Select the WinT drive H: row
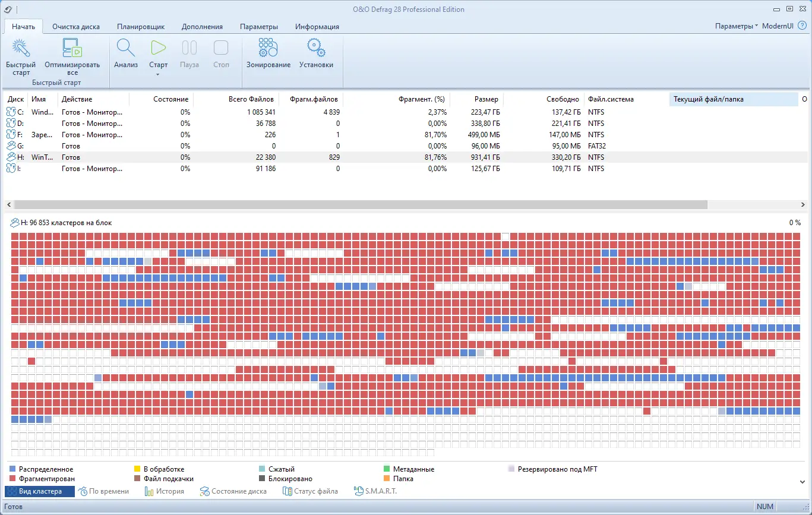Viewport: 812px width, 515px height. tap(59, 157)
